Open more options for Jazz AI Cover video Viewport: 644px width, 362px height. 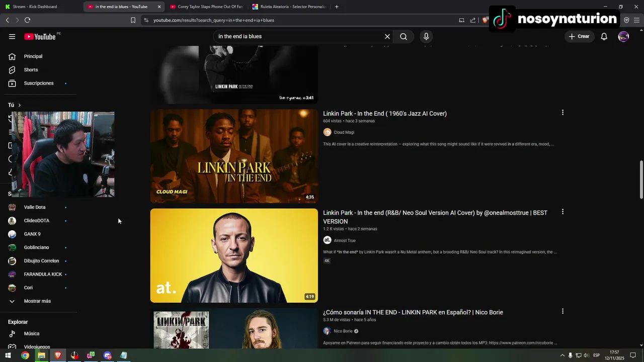(562, 113)
